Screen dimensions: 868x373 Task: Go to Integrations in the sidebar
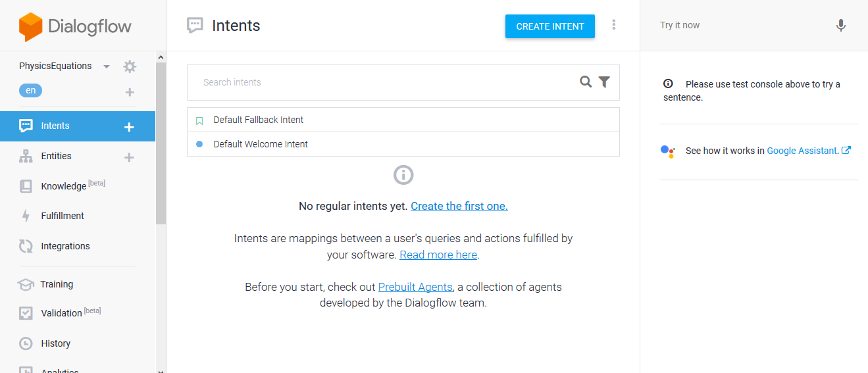pyautogui.click(x=65, y=246)
